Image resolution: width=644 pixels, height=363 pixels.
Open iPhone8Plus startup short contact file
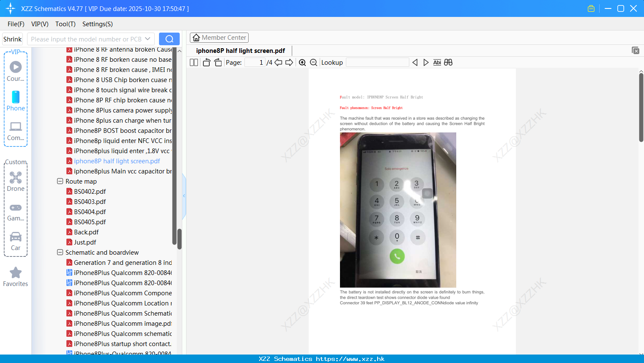tap(119, 344)
